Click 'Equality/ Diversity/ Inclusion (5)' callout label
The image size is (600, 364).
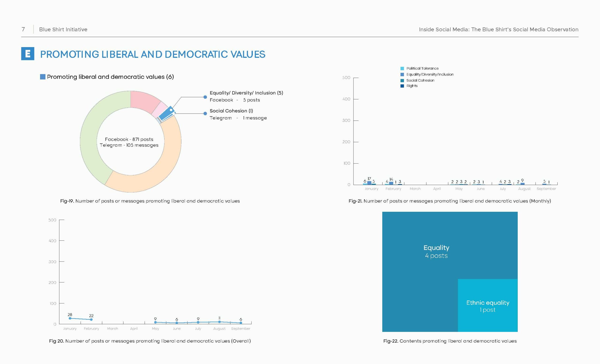click(246, 93)
